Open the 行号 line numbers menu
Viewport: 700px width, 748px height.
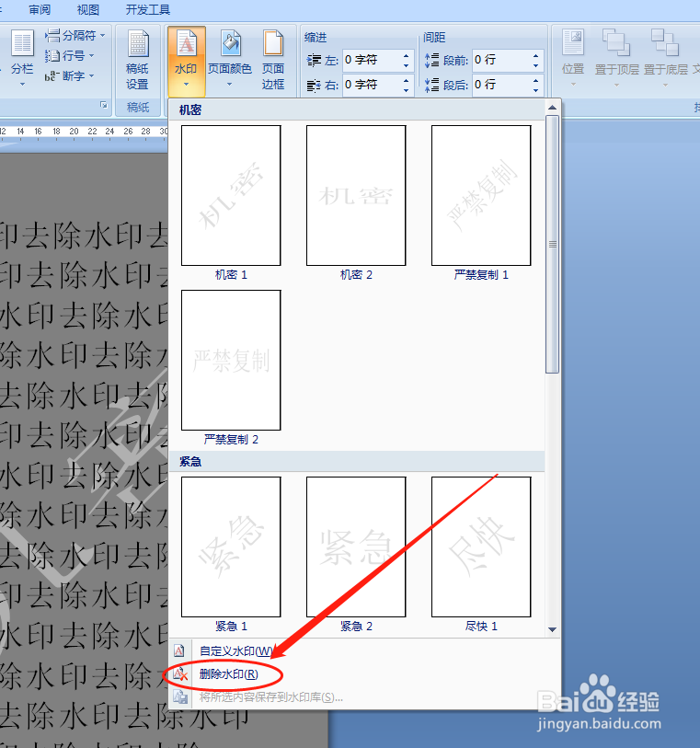tap(70, 56)
